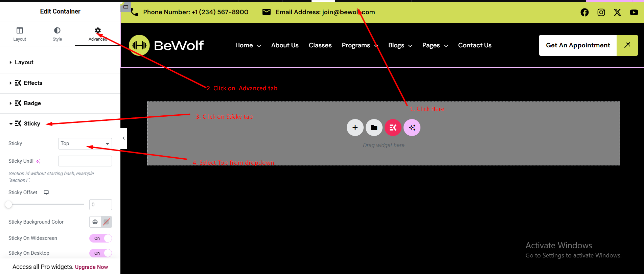Toggle Sticky On Desktop switch
The width and height of the screenshot is (644, 274).
point(100,253)
